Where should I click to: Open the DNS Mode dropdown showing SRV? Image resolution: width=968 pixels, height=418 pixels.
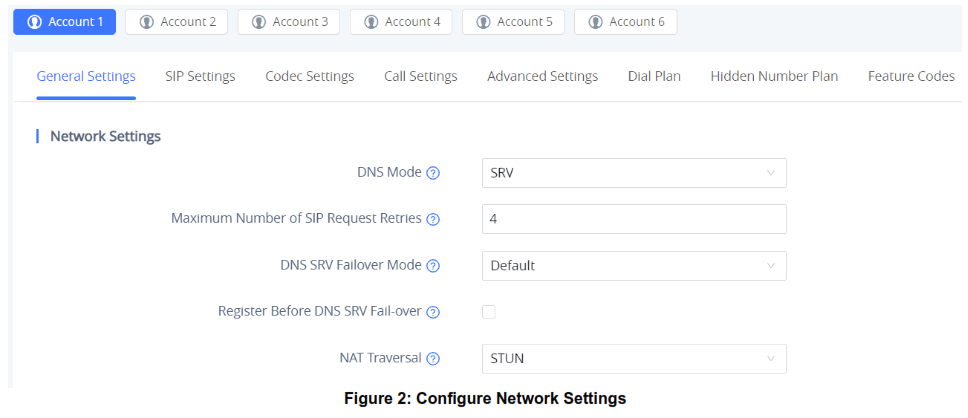tap(634, 173)
